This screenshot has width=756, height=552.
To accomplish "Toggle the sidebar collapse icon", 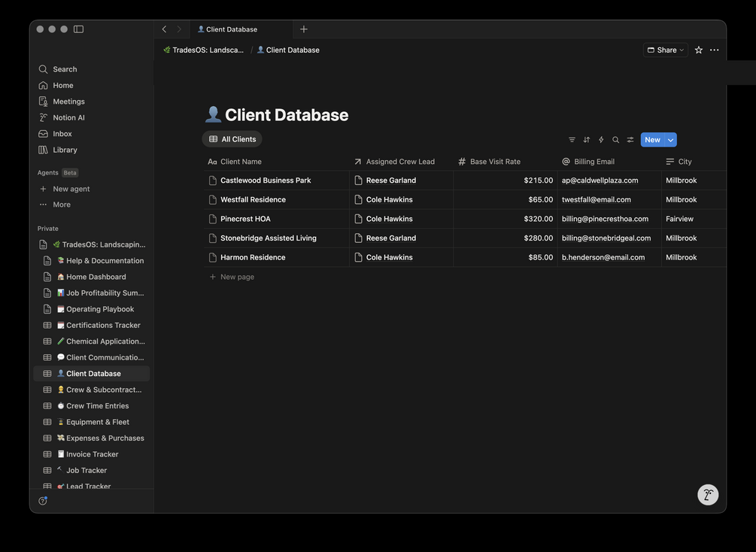I will coord(78,29).
